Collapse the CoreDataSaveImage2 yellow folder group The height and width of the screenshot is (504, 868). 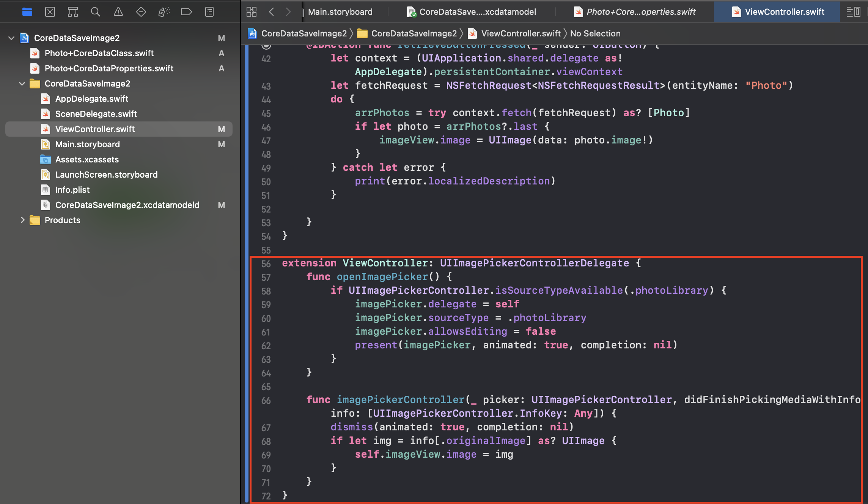(x=22, y=83)
